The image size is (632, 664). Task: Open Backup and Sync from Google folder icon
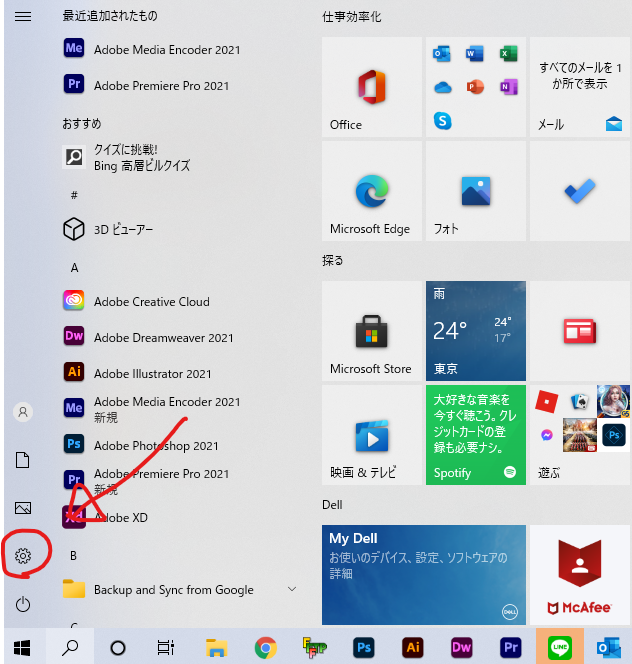click(x=74, y=589)
